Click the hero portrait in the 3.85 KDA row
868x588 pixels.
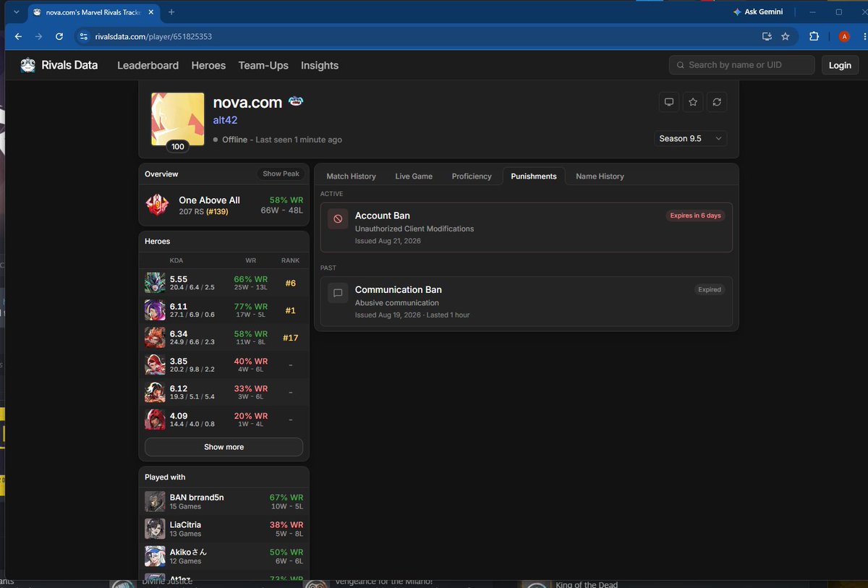coord(155,365)
